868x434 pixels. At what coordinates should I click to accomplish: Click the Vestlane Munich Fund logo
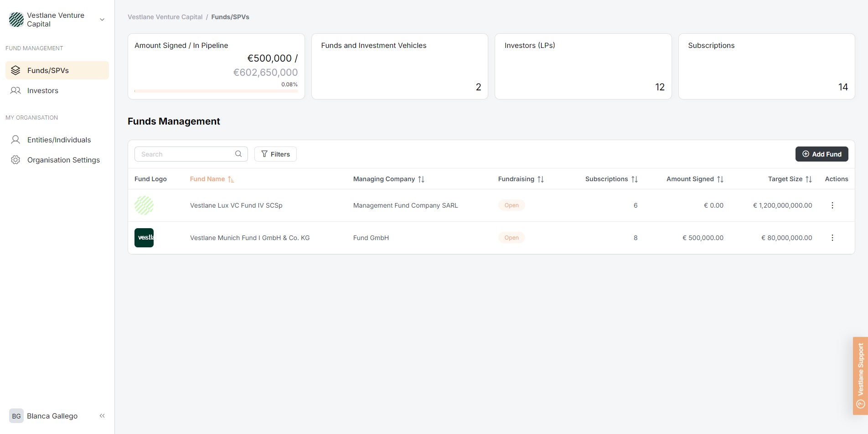click(144, 238)
